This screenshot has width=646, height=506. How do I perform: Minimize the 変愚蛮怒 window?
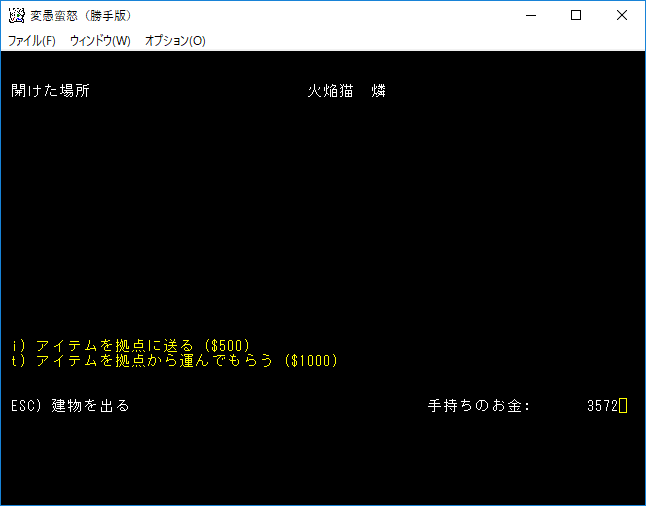530,15
